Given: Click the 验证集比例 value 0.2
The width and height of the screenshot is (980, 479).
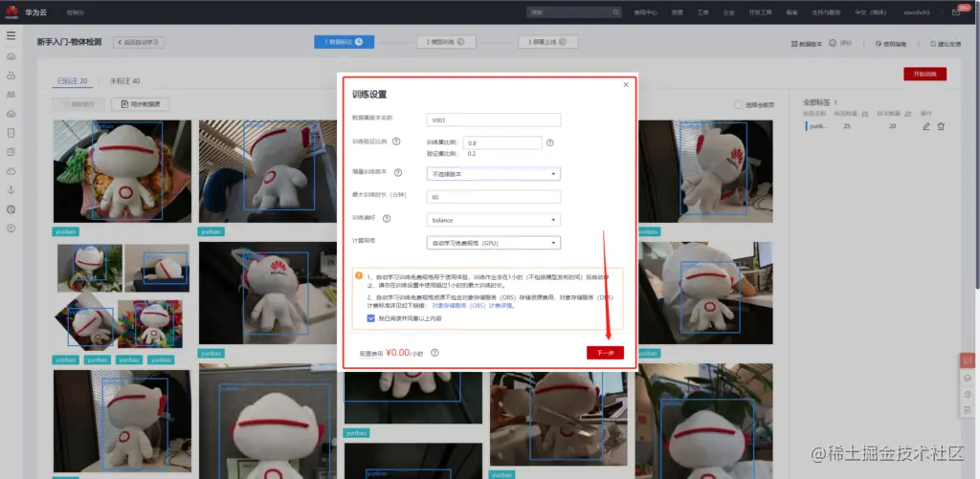Looking at the screenshot, I should 471,154.
